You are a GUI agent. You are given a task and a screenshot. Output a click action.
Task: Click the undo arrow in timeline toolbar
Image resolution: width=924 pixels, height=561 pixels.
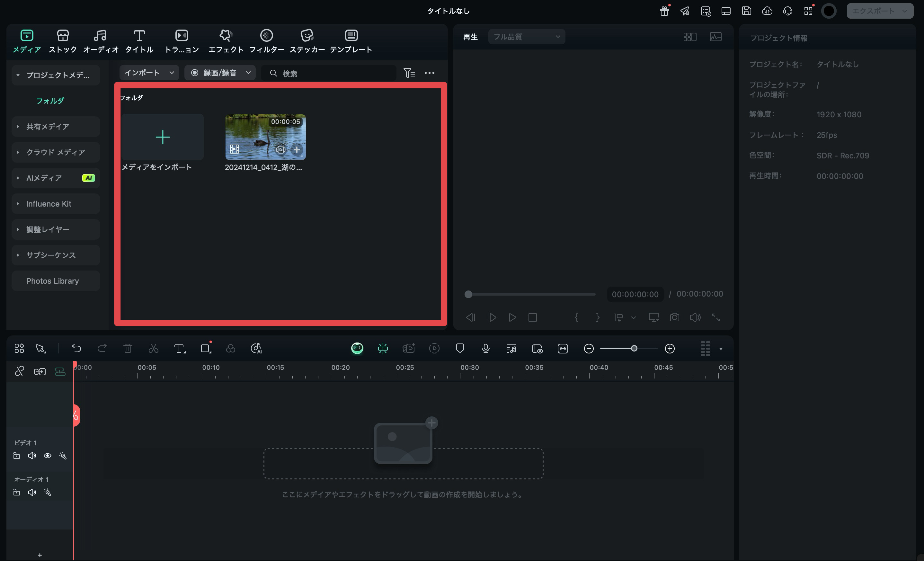[x=76, y=348]
